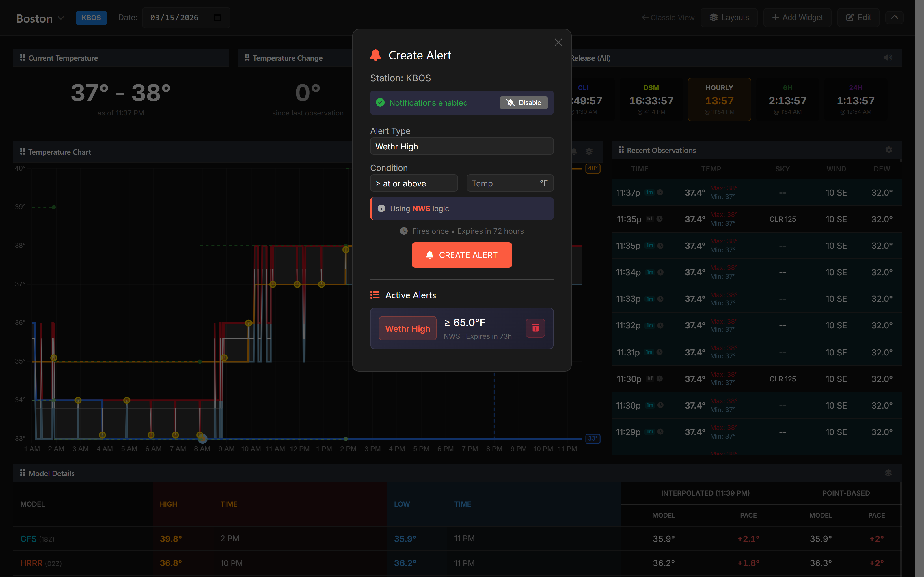This screenshot has width=924, height=577.
Task: Click Model Details layers icon
Action: coord(888,473)
